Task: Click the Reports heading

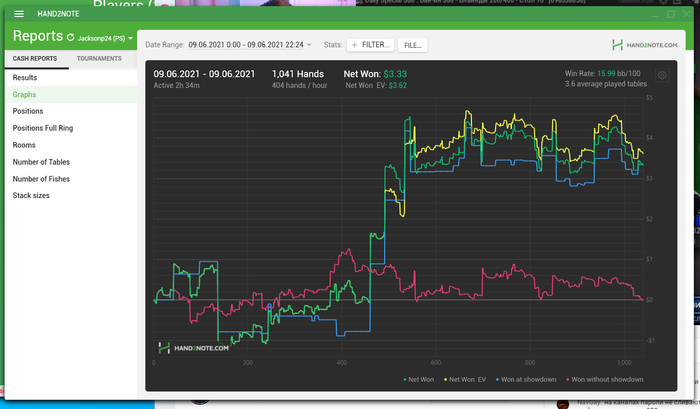Action: tap(38, 36)
